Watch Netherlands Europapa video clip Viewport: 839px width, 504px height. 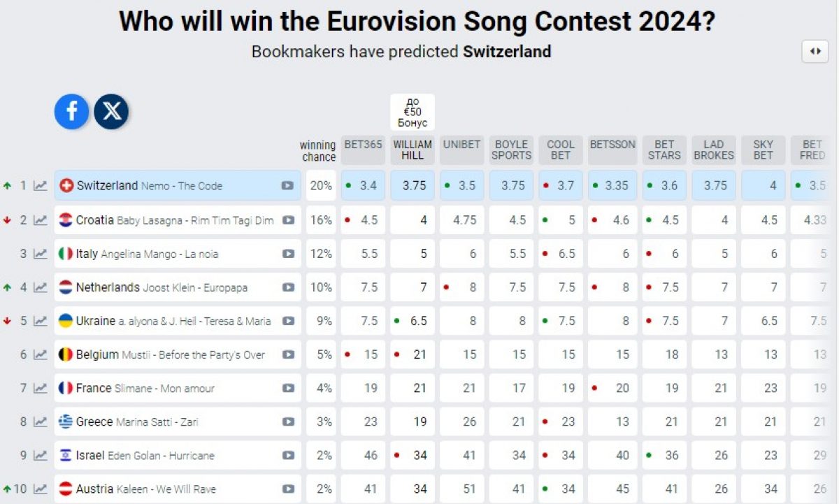pyautogui.click(x=288, y=287)
